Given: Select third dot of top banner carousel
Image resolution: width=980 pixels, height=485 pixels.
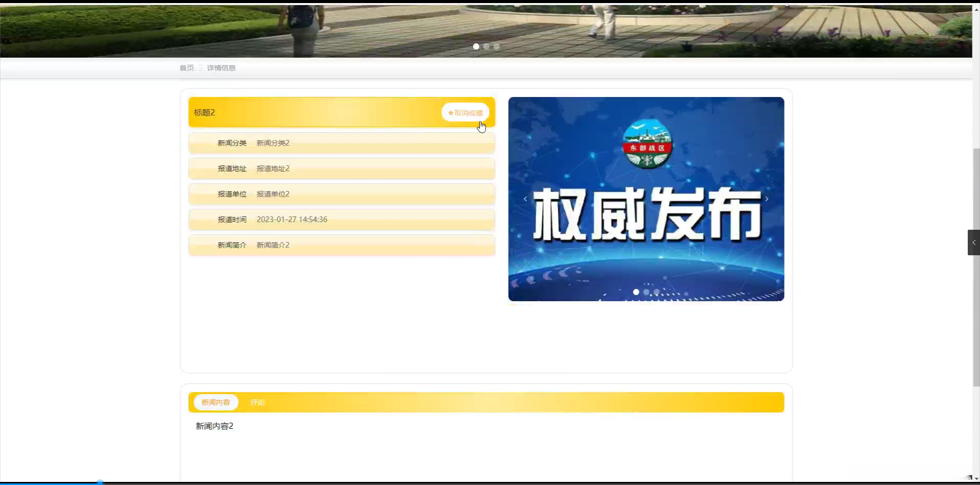Looking at the screenshot, I should tap(497, 46).
